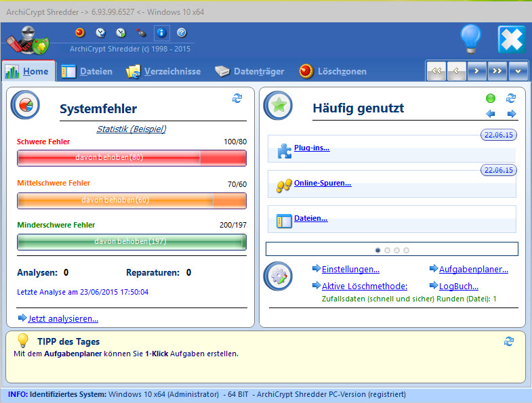Open the Löschzonen tab
This screenshot has width=532, height=403.
[333, 71]
